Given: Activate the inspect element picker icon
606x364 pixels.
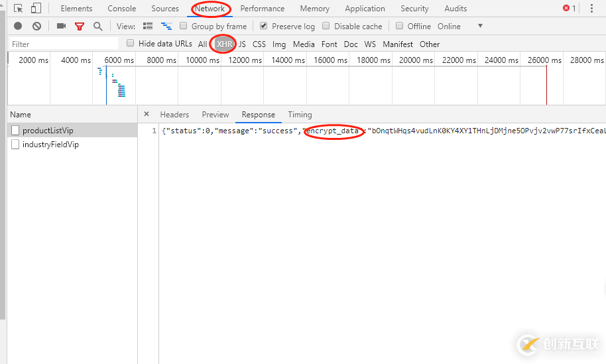Looking at the screenshot, I should point(18,8).
